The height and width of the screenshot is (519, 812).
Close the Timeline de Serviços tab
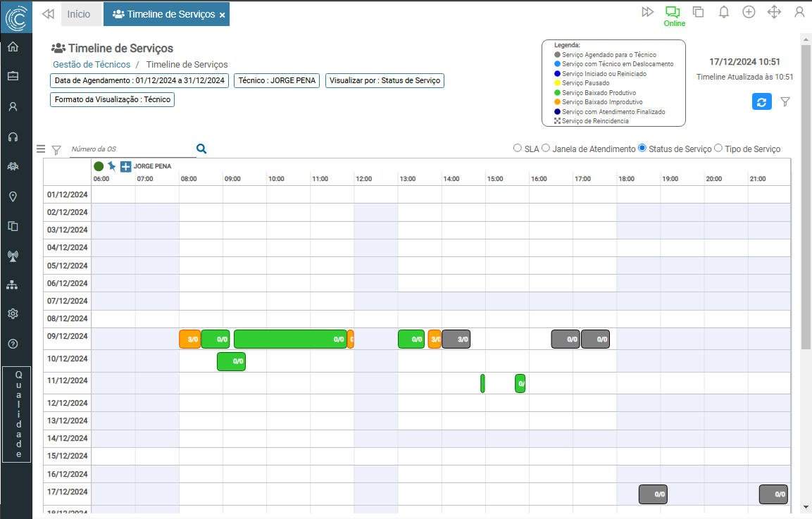pyautogui.click(x=223, y=15)
